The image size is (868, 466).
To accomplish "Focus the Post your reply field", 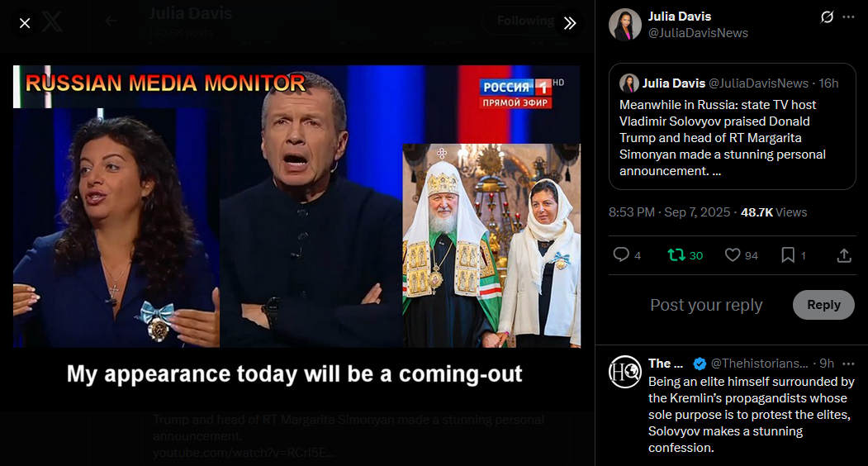I will [706, 305].
